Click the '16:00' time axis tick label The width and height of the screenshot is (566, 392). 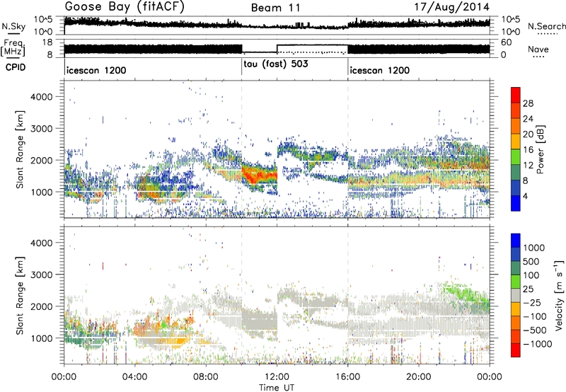(x=347, y=377)
